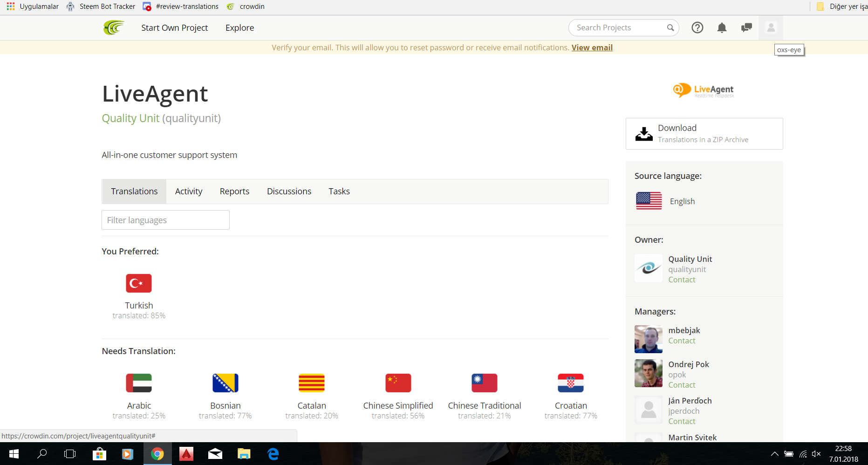Click the English source language flag

click(x=649, y=201)
